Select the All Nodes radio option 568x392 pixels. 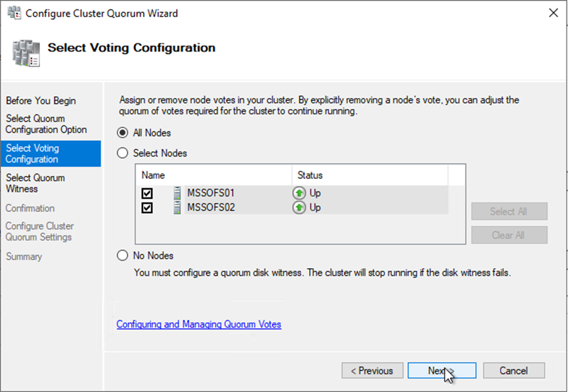tap(123, 133)
